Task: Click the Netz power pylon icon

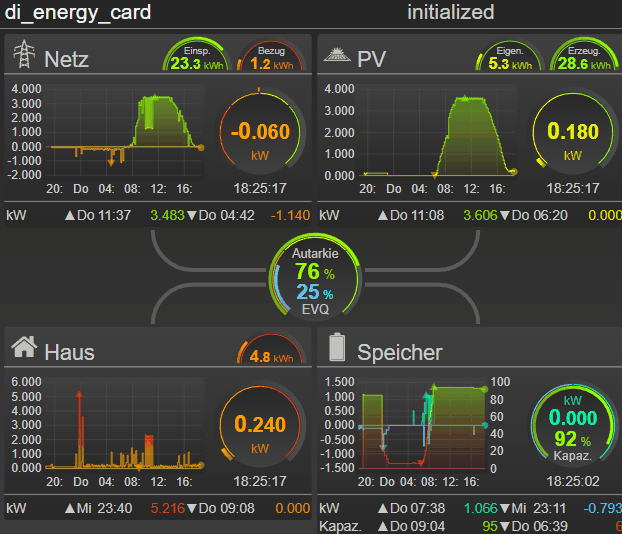Action: (x=23, y=56)
